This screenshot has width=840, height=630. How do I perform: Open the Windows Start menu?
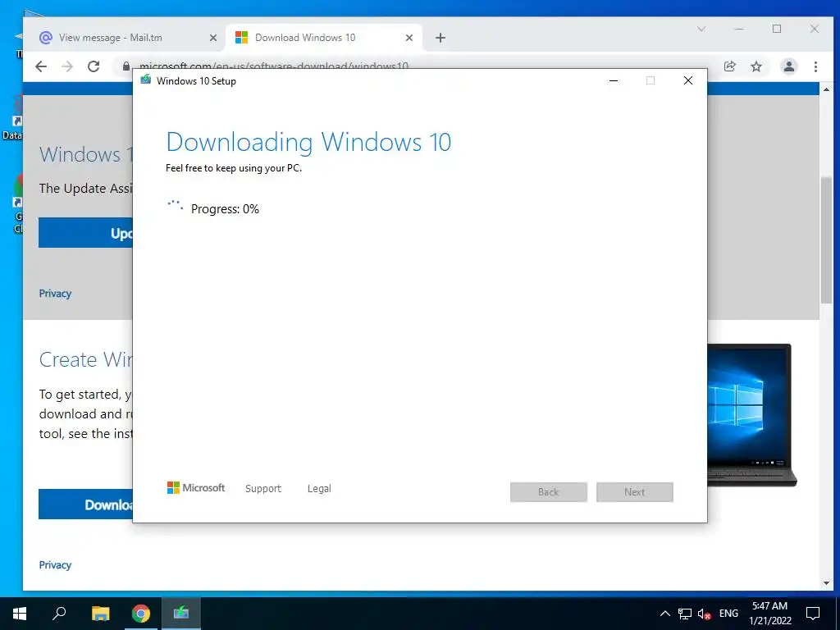coord(20,614)
